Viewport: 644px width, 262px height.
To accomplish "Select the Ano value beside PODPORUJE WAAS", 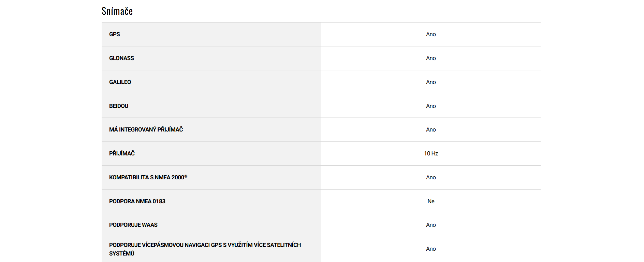I will click(431, 225).
